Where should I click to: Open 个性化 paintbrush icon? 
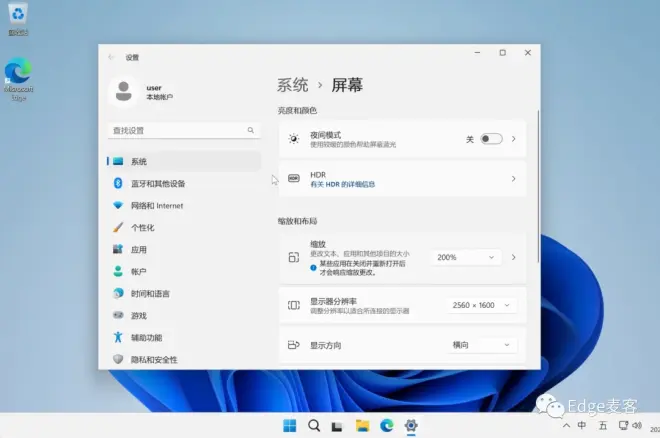click(118, 227)
